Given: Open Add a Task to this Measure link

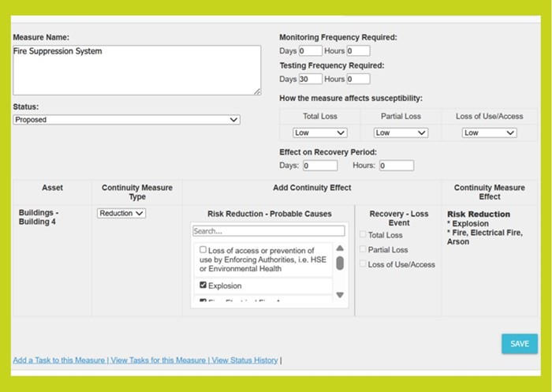Looking at the screenshot, I should tap(59, 360).
